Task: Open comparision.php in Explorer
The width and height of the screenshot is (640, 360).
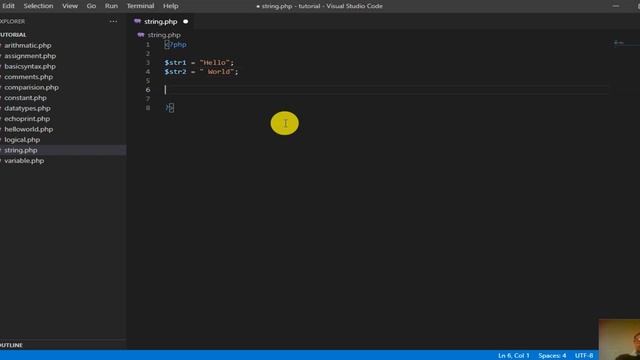Action: click(31, 87)
